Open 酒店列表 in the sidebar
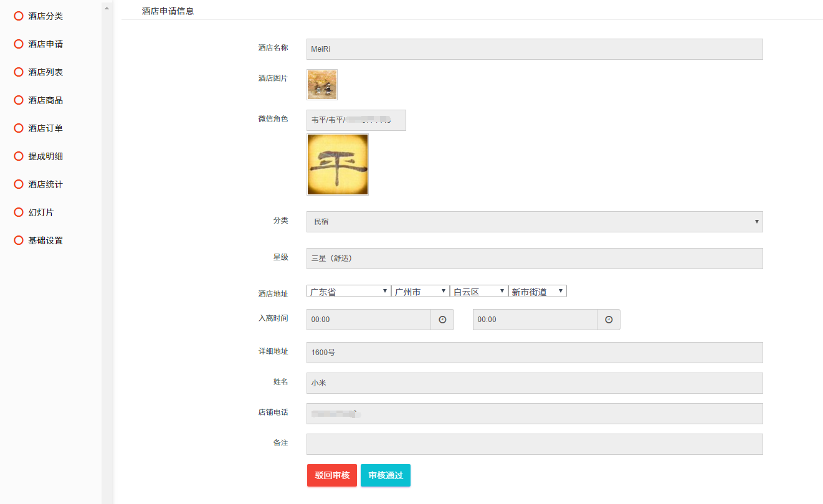823x504 pixels. tap(45, 72)
